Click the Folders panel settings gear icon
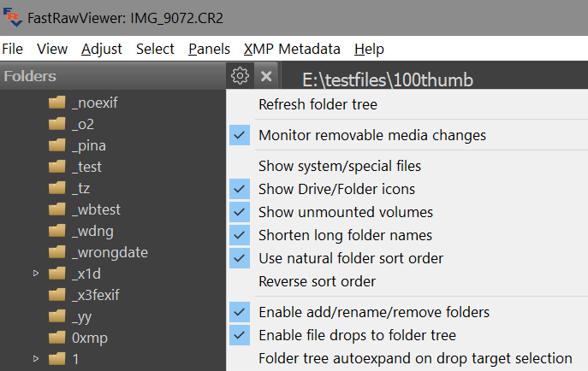 tap(240, 76)
